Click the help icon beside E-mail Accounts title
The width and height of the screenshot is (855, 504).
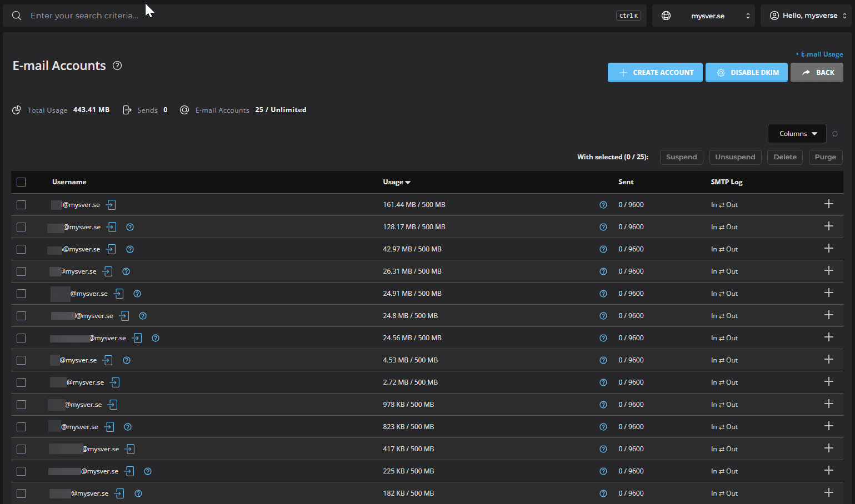pos(117,65)
